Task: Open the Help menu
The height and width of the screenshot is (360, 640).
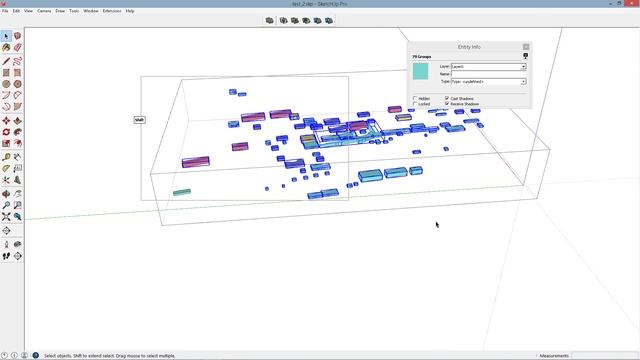Action: pyautogui.click(x=130, y=11)
